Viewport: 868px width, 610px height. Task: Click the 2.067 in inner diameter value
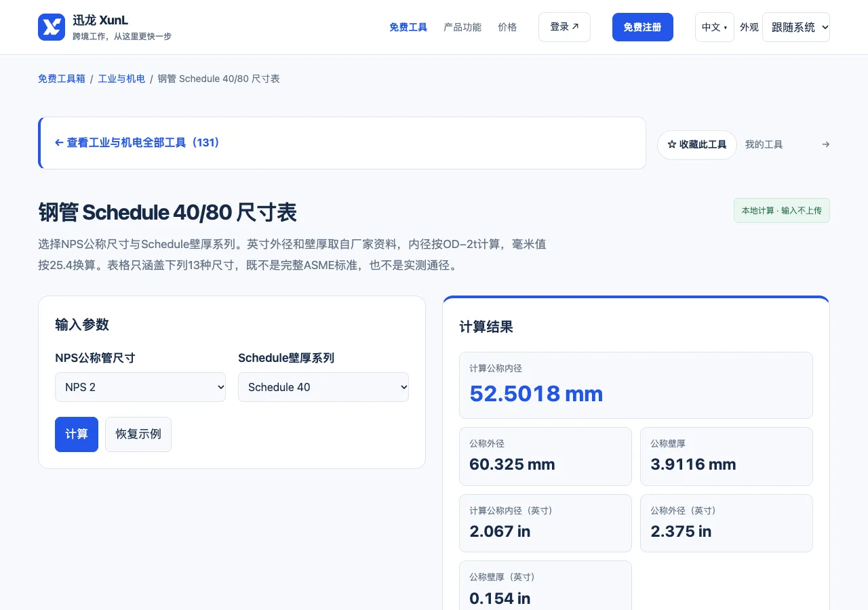point(500,531)
